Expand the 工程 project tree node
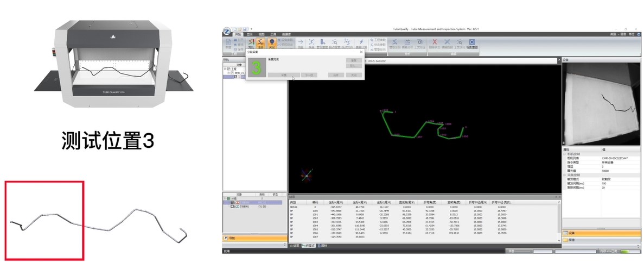The image size is (644, 262). (225, 69)
